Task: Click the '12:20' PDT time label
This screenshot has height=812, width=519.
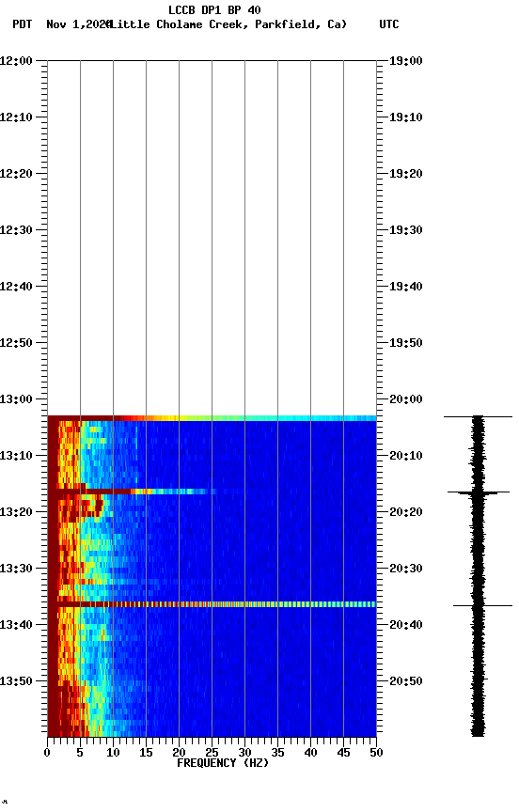Action: 16,174
